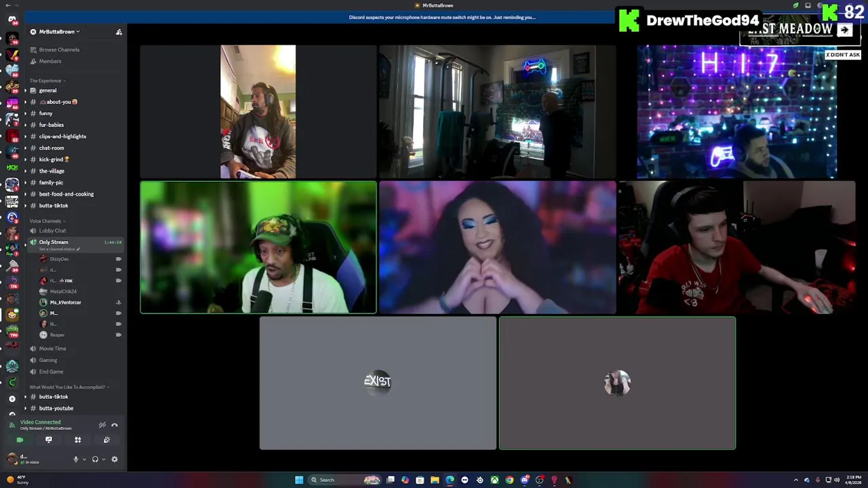Viewport: 868px width, 488px height.
Task: Show hidden system tray icons chevron
Action: coord(796,480)
